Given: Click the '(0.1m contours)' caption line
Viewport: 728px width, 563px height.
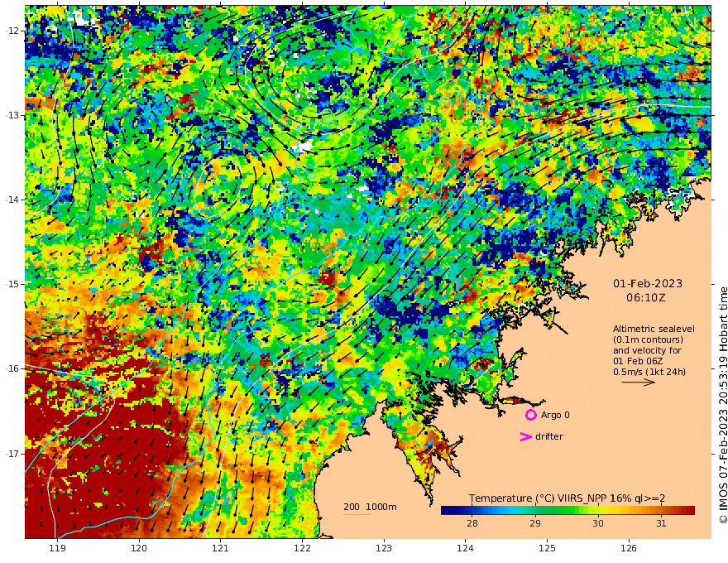Looking at the screenshot, I should [648, 339].
